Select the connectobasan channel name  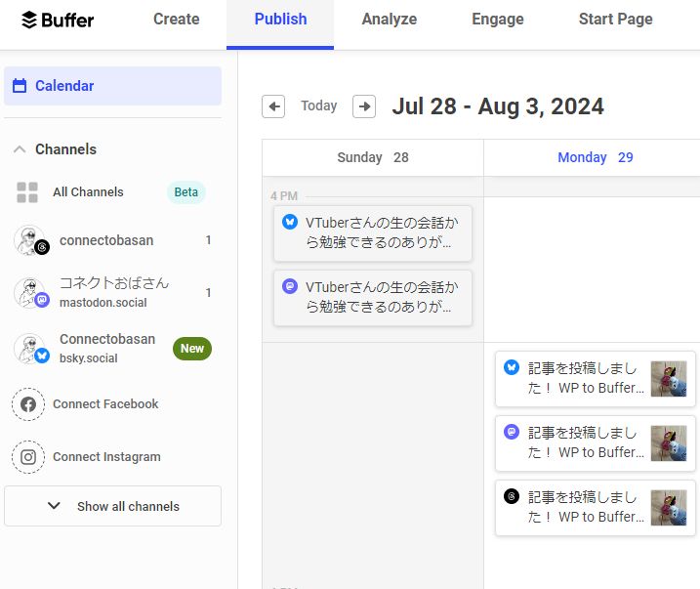(106, 240)
